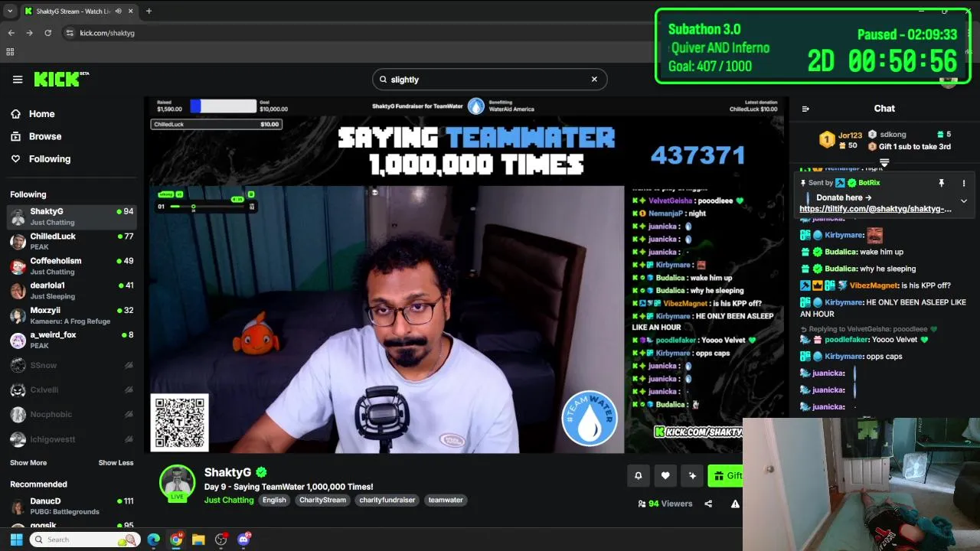The image size is (980, 551).
Task: Open Moxzyii channel in Following list
Action: tap(71, 315)
